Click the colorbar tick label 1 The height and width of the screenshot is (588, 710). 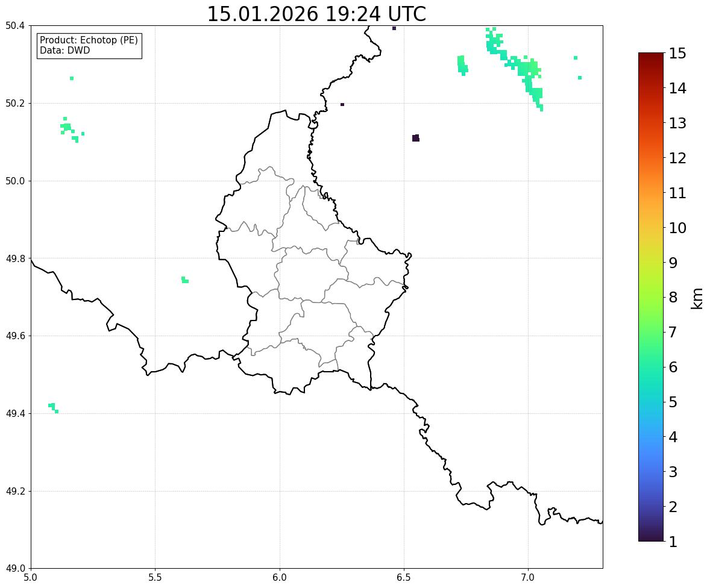click(673, 542)
